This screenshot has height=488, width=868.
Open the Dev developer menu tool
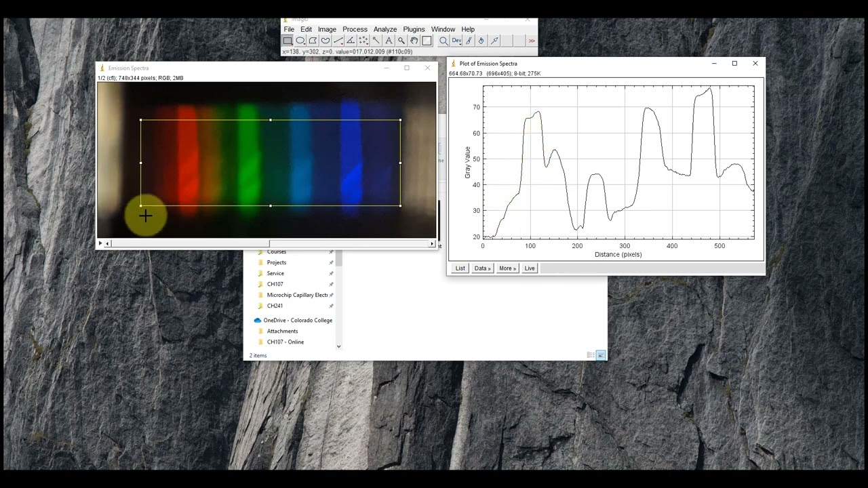(x=456, y=41)
